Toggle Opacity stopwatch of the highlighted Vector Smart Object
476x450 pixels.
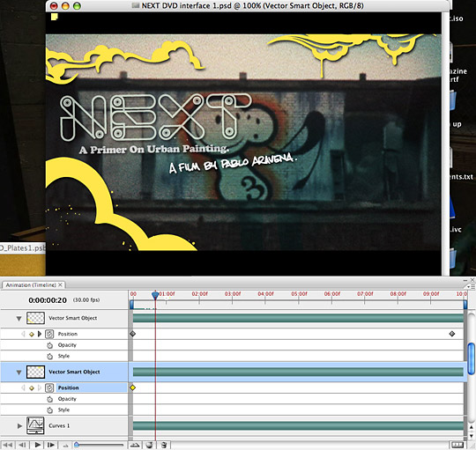(x=49, y=399)
